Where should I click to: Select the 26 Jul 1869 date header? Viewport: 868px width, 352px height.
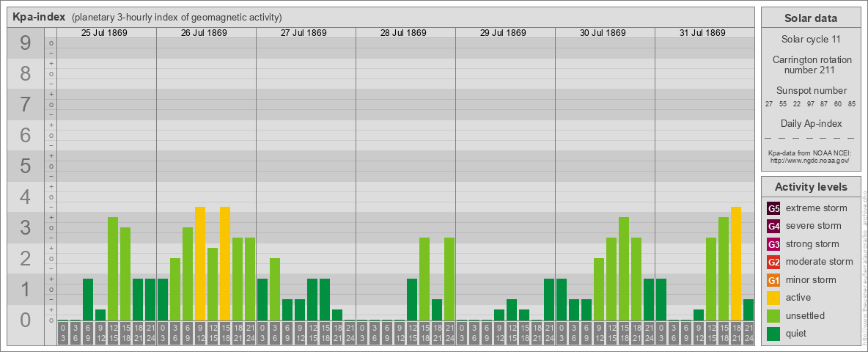click(204, 33)
